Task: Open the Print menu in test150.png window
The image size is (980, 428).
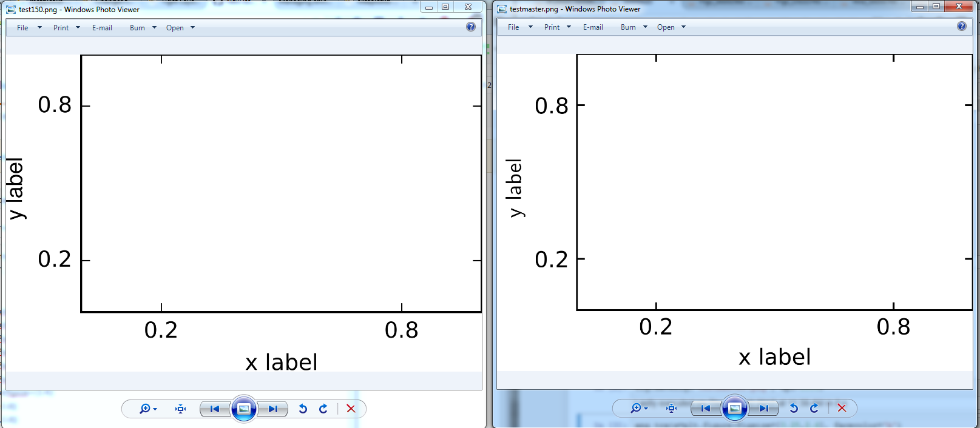Action: (67, 28)
